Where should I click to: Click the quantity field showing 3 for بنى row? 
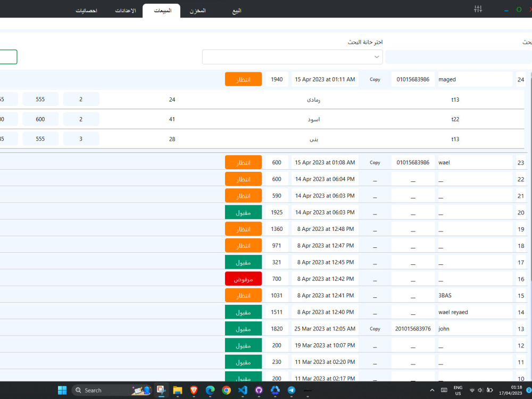(81, 139)
